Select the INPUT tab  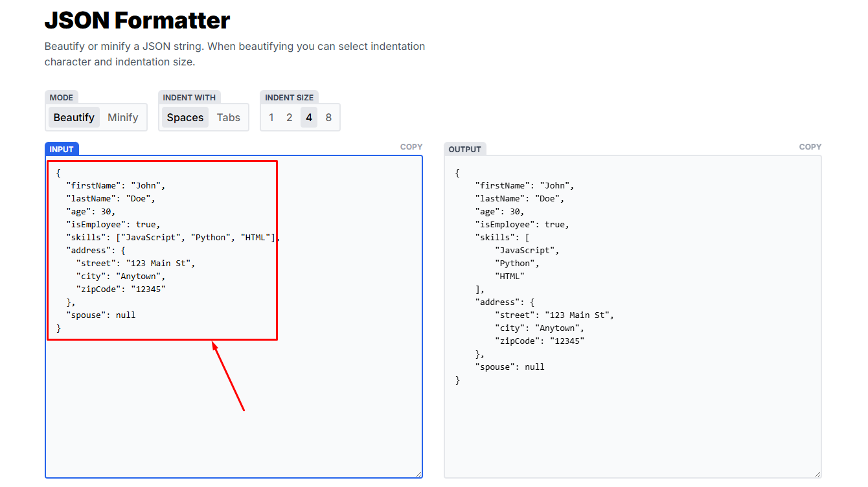[x=62, y=148]
